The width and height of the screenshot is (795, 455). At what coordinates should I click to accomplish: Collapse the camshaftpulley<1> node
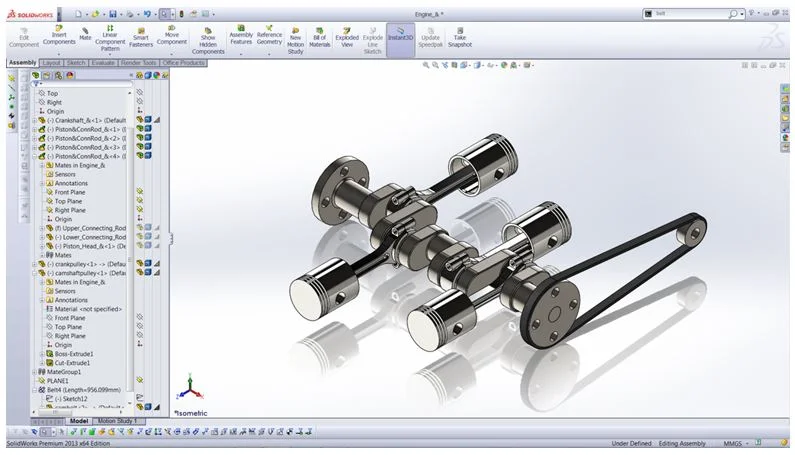point(34,273)
